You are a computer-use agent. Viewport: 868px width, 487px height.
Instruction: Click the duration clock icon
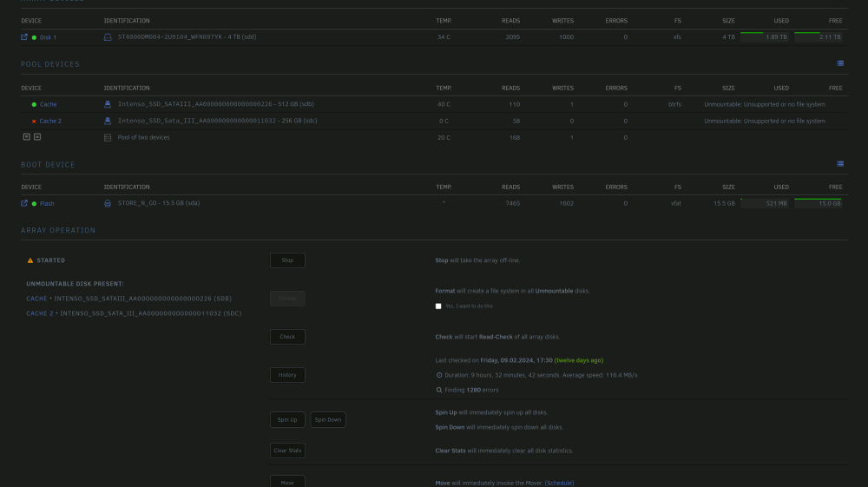[x=439, y=375]
